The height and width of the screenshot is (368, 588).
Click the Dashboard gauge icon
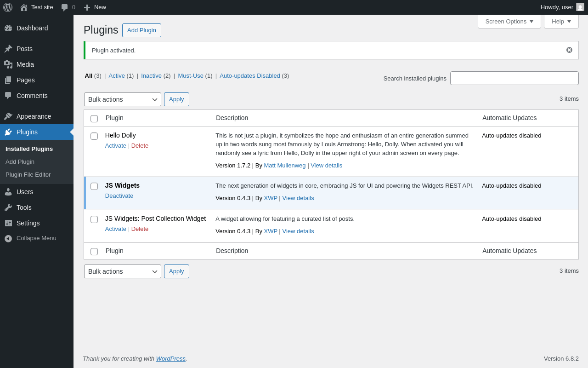click(x=8, y=28)
